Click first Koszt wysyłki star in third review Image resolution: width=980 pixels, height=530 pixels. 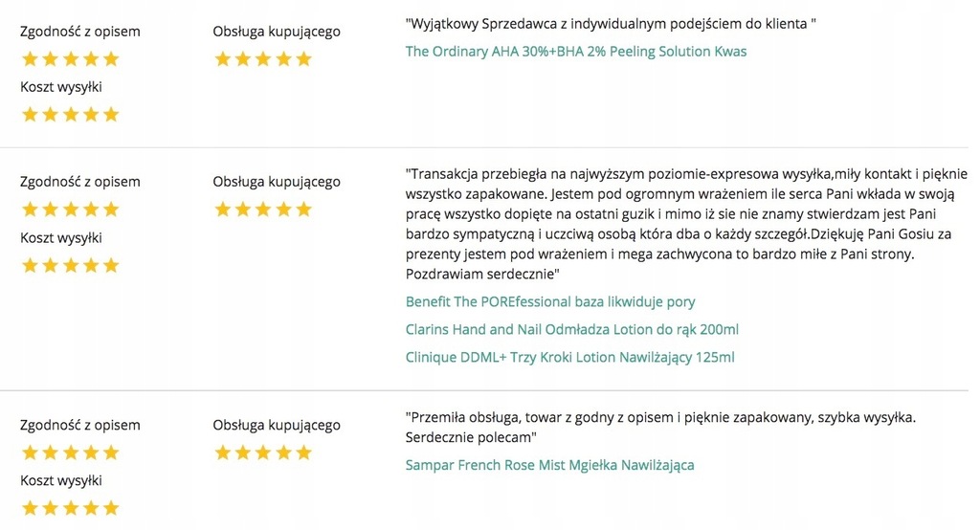pos(31,508)
